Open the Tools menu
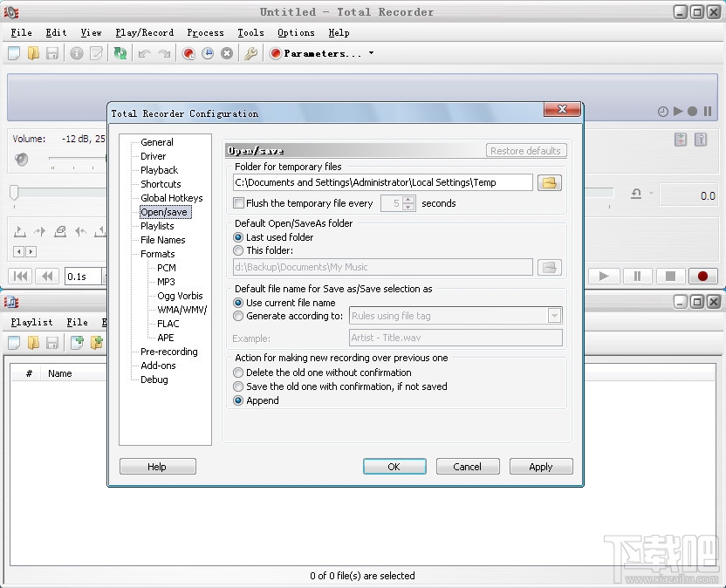 click(250, 32)
